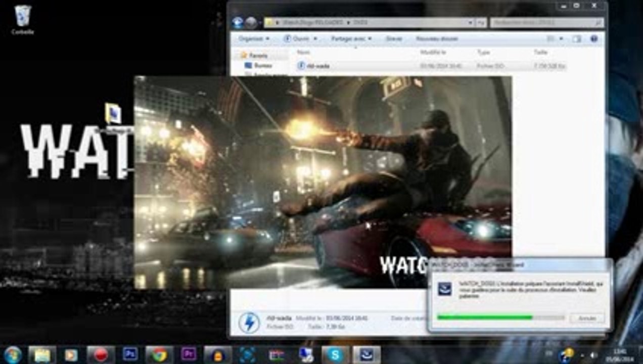Open the media player taskbar icon
This screenshot has width=643, height=364.
click(x=71, y=355)
